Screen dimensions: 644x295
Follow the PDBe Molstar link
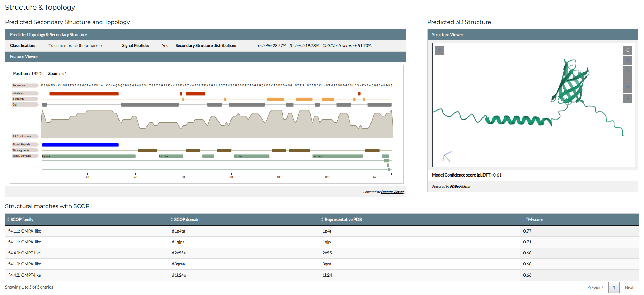460,187
